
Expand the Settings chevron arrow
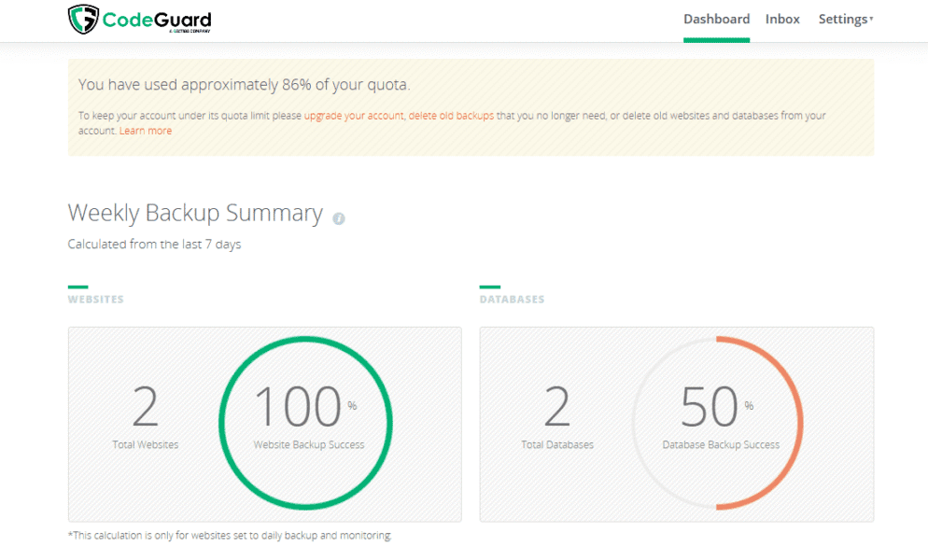[870, 19]
